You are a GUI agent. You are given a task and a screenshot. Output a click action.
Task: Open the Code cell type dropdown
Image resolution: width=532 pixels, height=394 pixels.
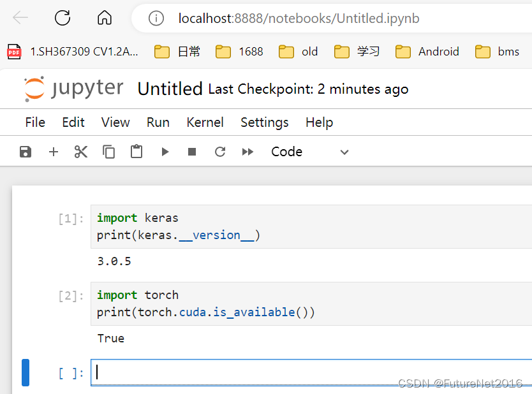[x=309, y=152]
